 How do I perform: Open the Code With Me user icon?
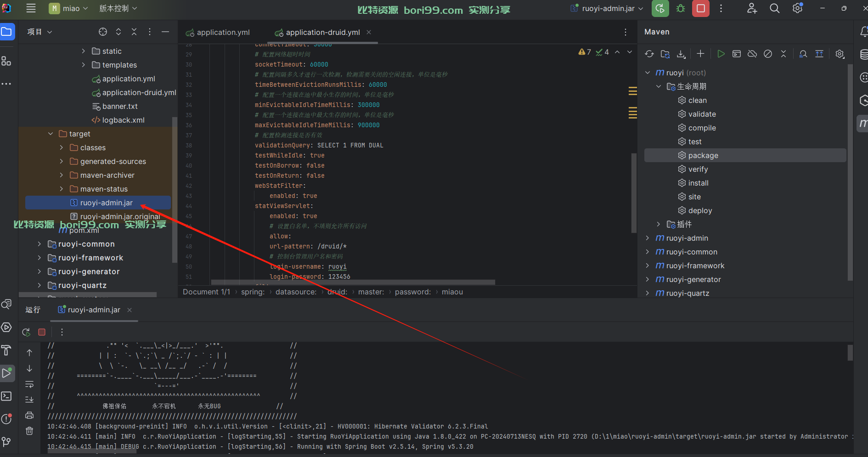coord(752,8)
